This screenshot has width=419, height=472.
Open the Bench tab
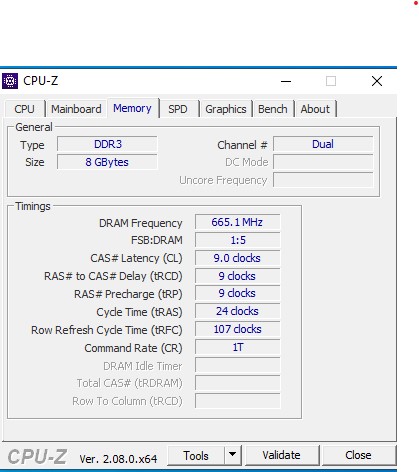click(x=273, y=109)
